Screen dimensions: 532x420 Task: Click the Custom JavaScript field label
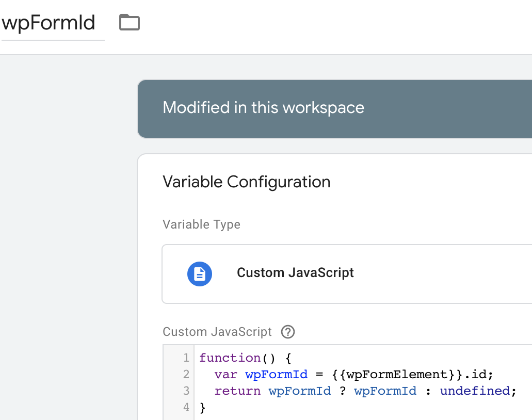[217, 332]
